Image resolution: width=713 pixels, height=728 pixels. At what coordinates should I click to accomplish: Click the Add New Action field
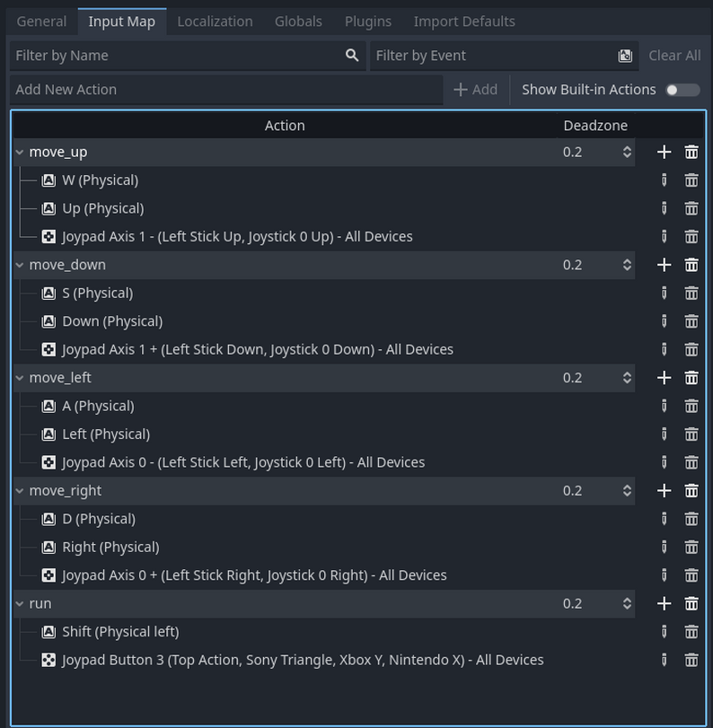(x=226, y=90)
